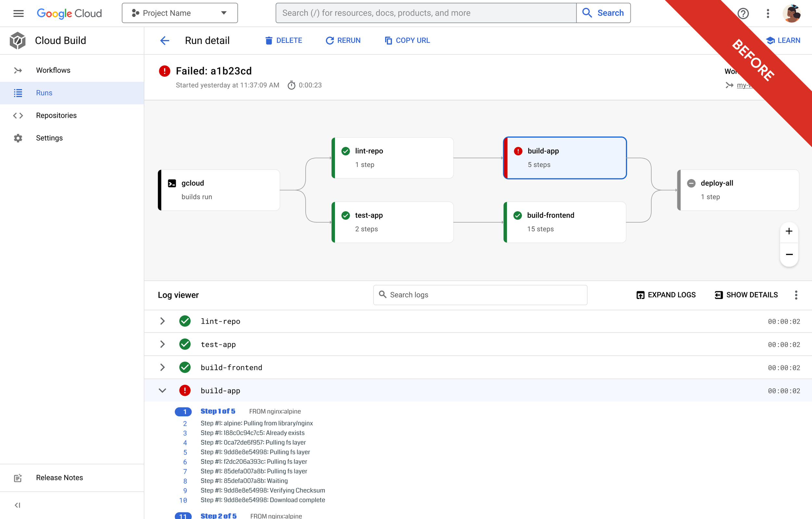Image resolution: width=812 pixels, height=519 pixels.
Task: Open the help menu
Action: pyautogui.click(x=743, y=13)
